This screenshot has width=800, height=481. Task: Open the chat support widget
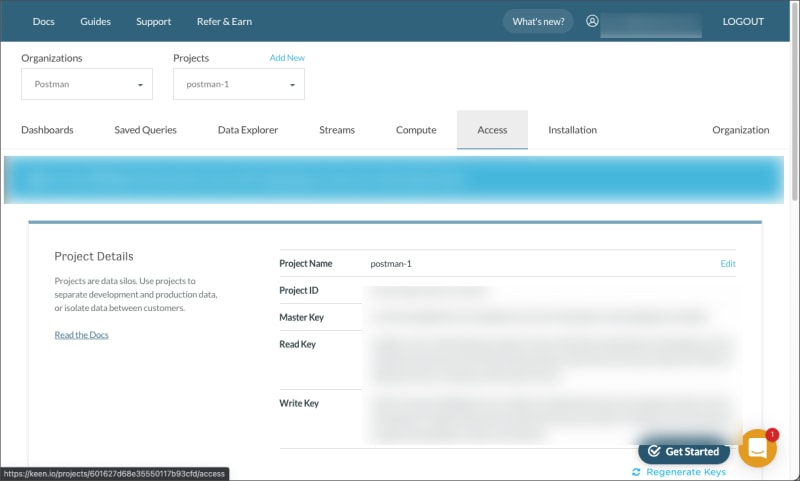coord(758,448)
